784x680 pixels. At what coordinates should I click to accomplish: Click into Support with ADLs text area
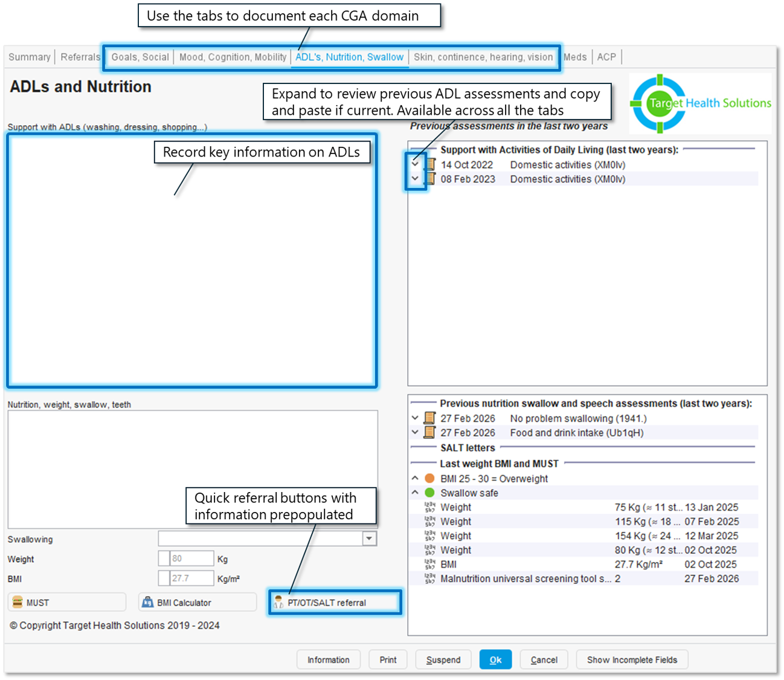pyautogui.click(x=192, y=261)
